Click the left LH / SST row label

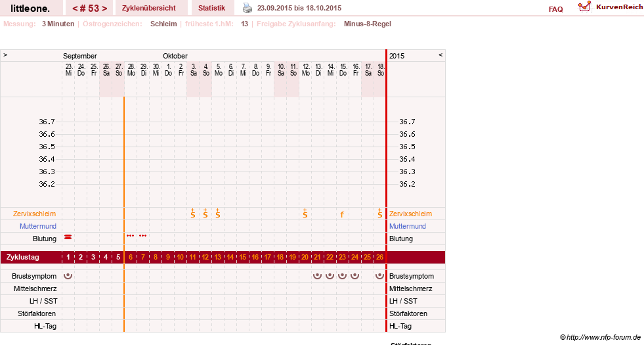click(x=43, y=301)
